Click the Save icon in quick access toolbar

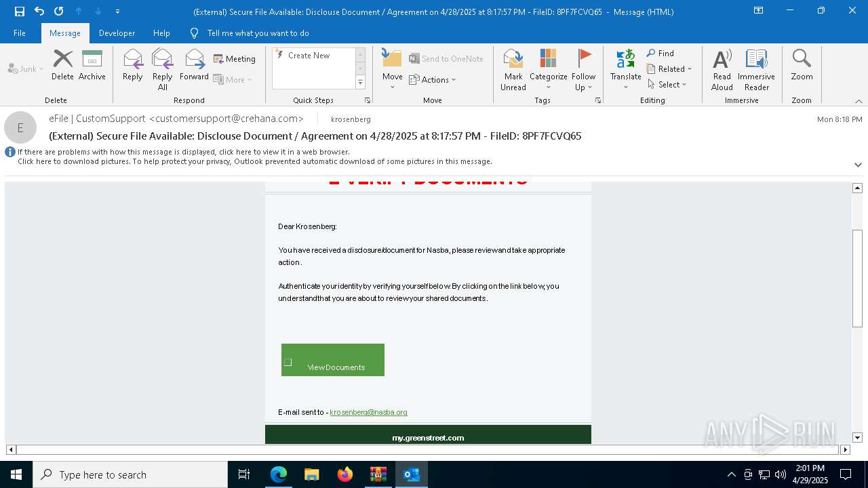point(20,12)
